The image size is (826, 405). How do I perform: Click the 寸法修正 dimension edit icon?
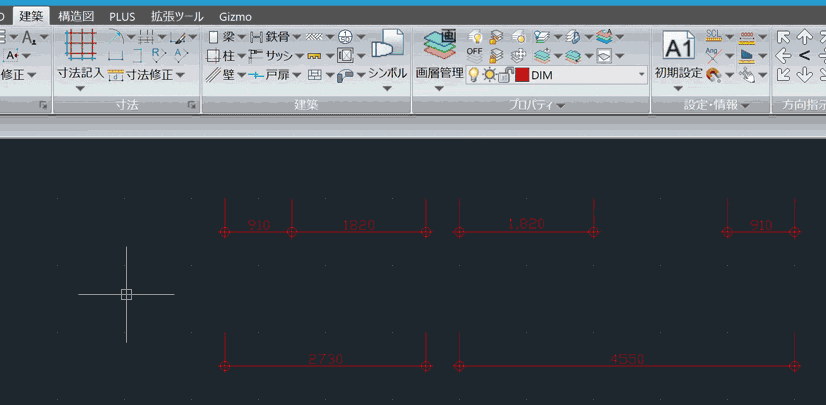(x=115, y=75)
